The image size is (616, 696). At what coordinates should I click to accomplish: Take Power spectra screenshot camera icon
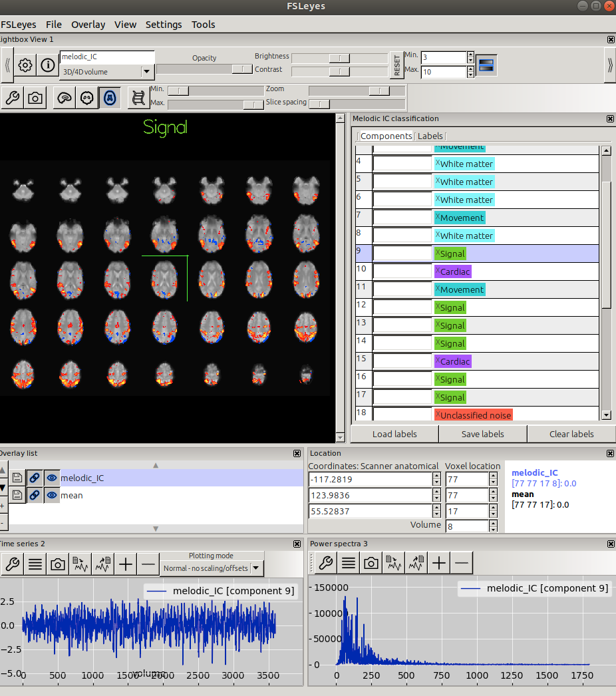pyautogui.click(x=371, y=563)
